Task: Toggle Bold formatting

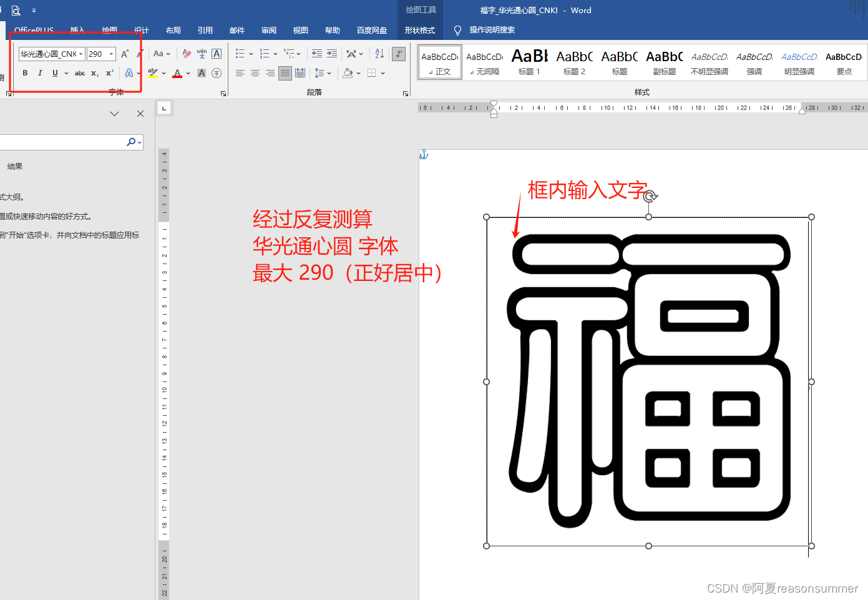Action: tap(25, 73)
